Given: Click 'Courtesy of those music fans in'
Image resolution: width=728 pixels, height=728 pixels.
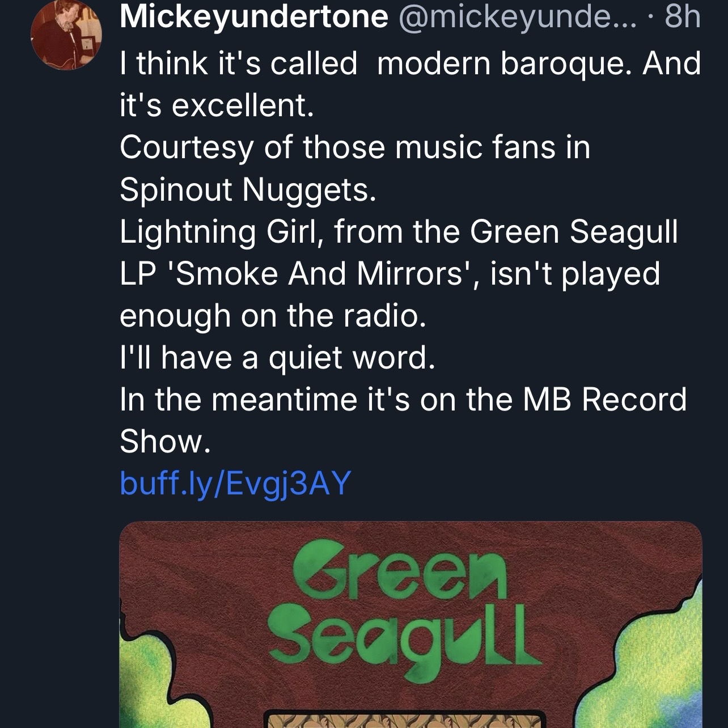Looking at the screenshot, I should tap(355, 147).
